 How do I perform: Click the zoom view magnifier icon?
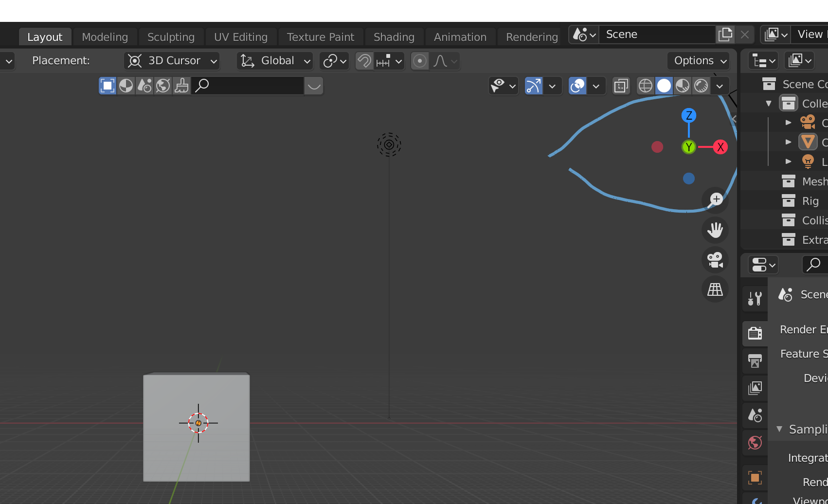(x=715, y=200)
